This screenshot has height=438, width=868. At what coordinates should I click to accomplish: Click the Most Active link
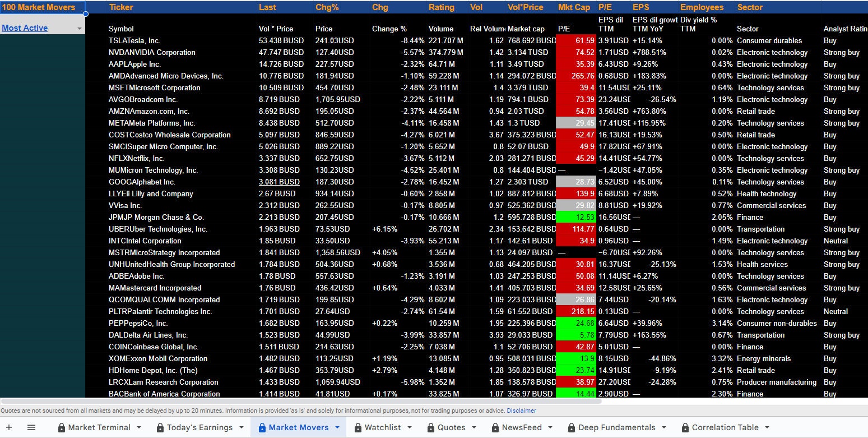click(25, 27)
